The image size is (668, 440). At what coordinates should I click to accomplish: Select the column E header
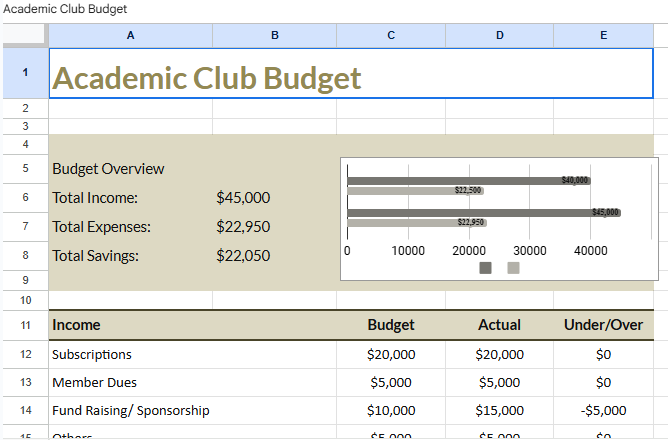pyautogui.click(x=603, y=35)
